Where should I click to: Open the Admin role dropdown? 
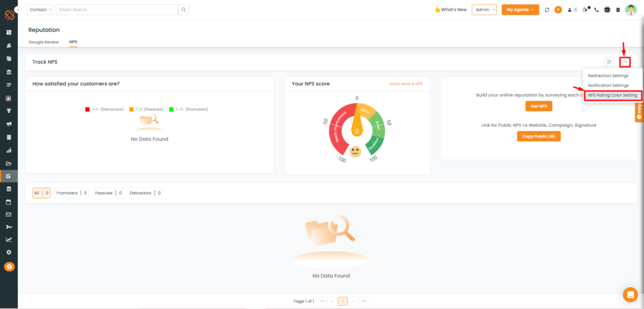[x=484, y=10]
